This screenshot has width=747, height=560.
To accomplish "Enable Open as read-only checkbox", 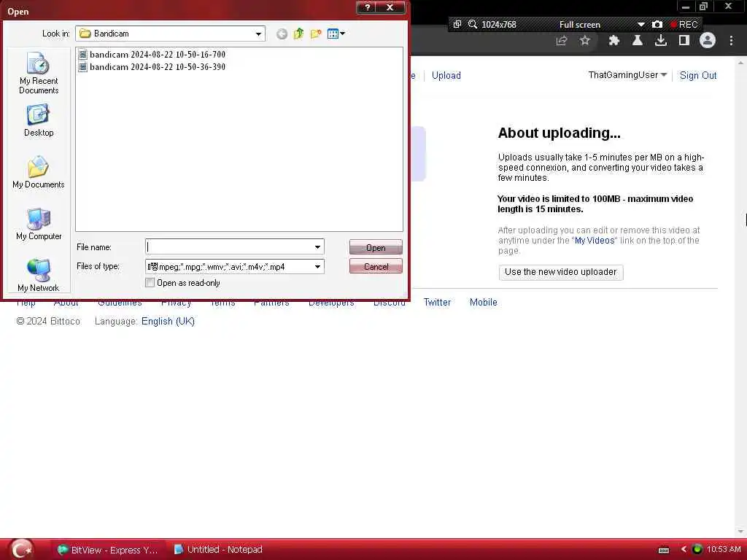I will pyautogui.click(x=150, y=283).
